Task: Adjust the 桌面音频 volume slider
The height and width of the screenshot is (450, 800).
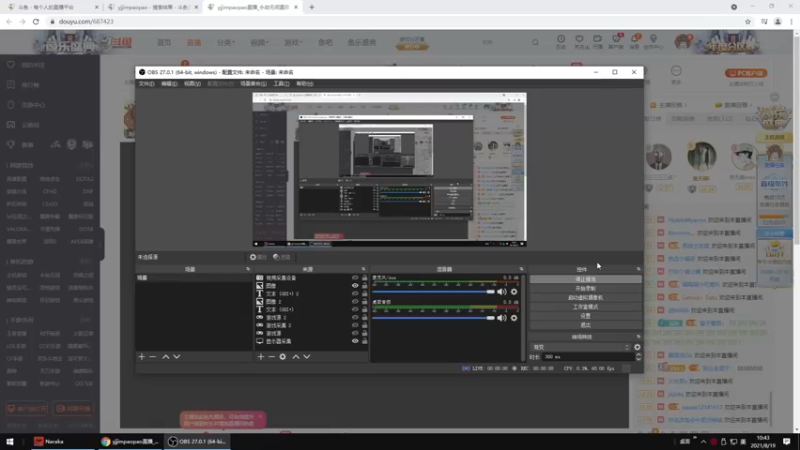Action: 434,318
